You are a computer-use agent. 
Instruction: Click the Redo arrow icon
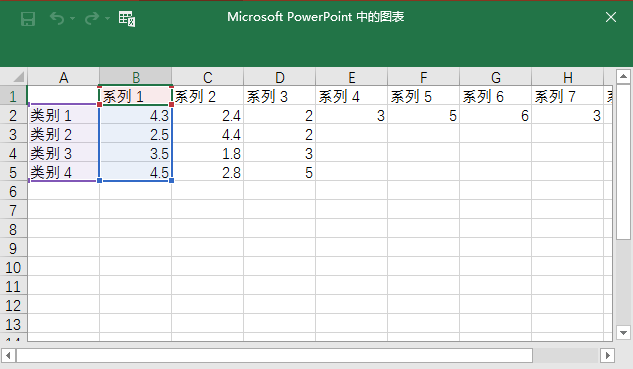[x=92, y=18]
